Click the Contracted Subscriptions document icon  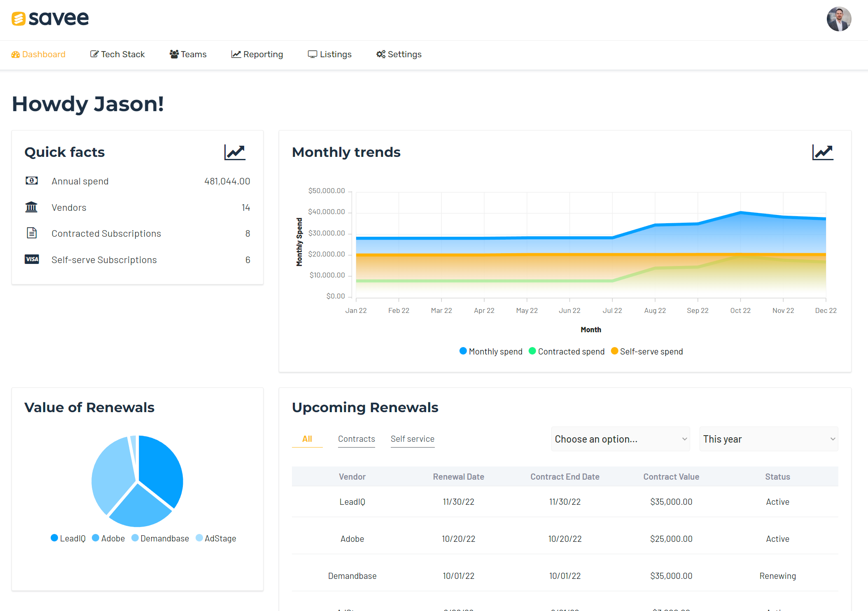(32, 233)
